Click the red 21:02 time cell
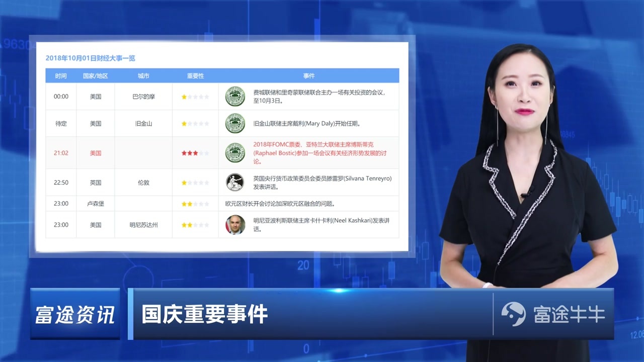The image size is (644, 362). pos(61,153)
